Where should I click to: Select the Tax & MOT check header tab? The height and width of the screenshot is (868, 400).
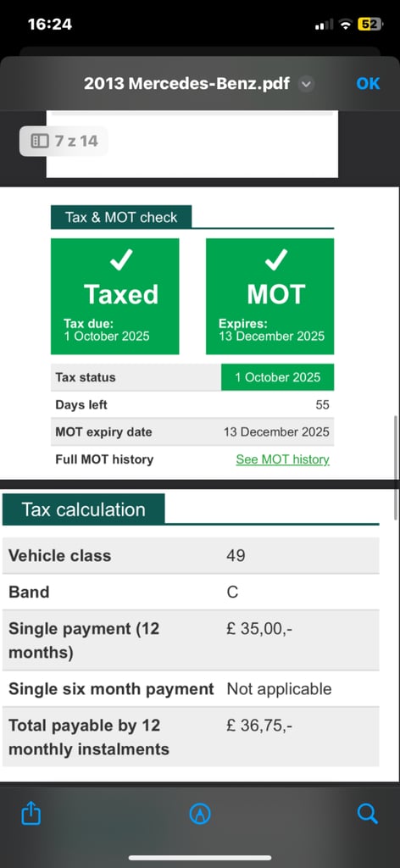pyautogui.click(x=121, y=217)
